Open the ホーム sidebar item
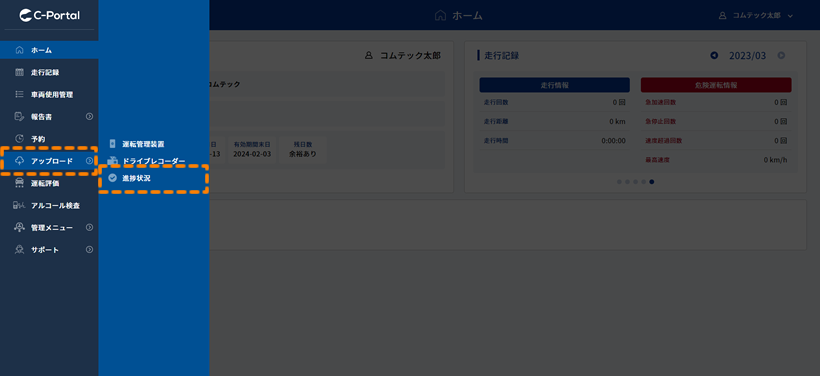 coord(49,50)
